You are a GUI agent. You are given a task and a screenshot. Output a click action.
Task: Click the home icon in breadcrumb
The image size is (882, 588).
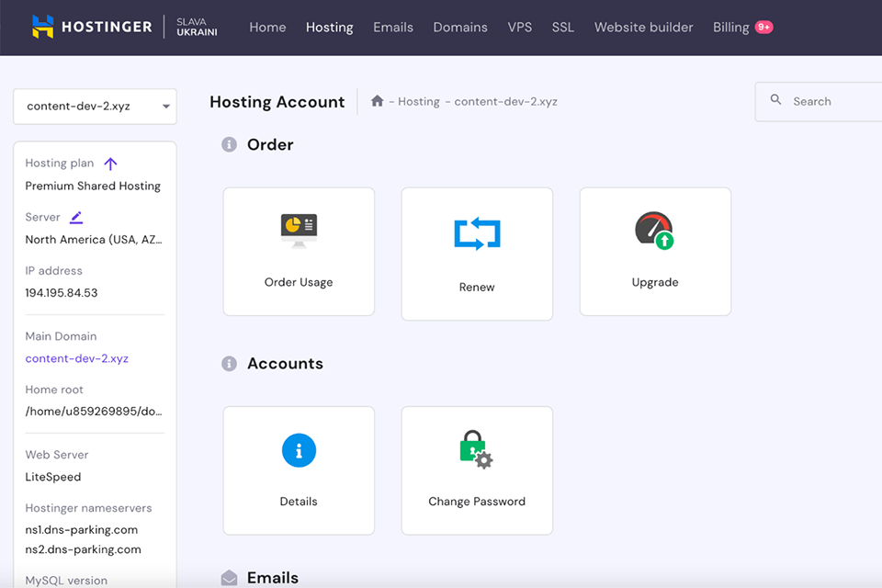[x=377, y=101]
